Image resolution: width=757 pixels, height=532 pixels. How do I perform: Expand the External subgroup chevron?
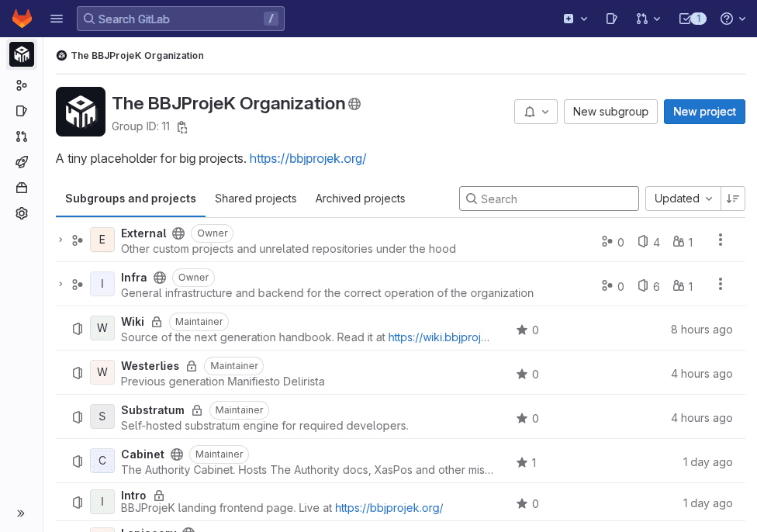60,240
